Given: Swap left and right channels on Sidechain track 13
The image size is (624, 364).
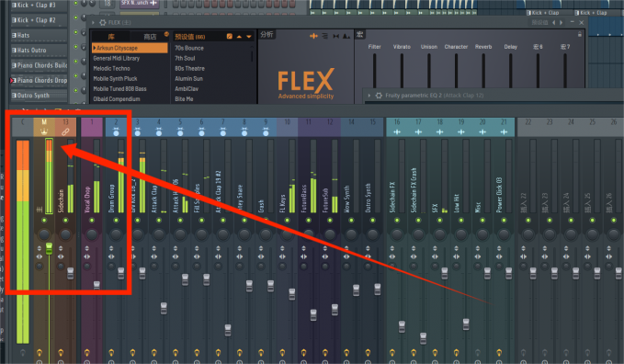Looking at the screenshot, I should coord(61,256).
